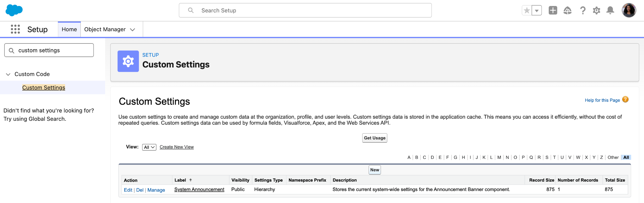This screenshot has width=644, height=203.
Task: Click the Create New View link
Action: 177,147
